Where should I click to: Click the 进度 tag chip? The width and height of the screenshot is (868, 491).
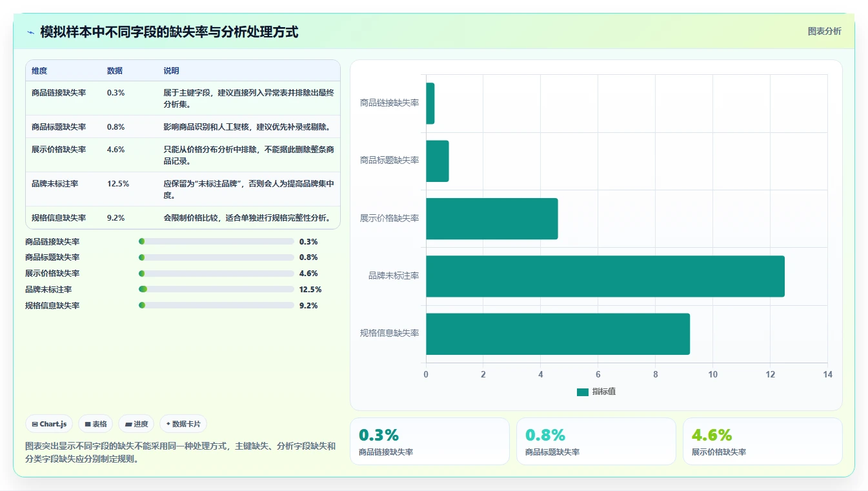(x=136, y=424)
